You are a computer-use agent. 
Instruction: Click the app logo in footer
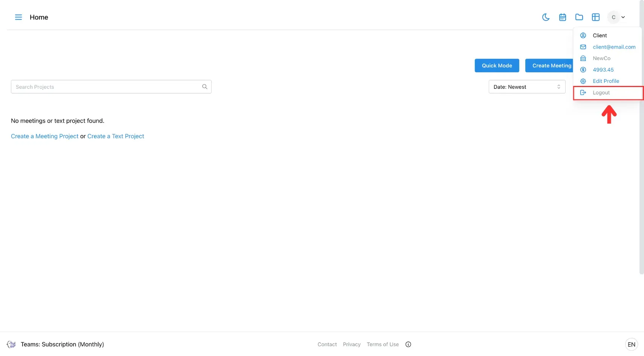pyautogui.click(x=11, y=344)
